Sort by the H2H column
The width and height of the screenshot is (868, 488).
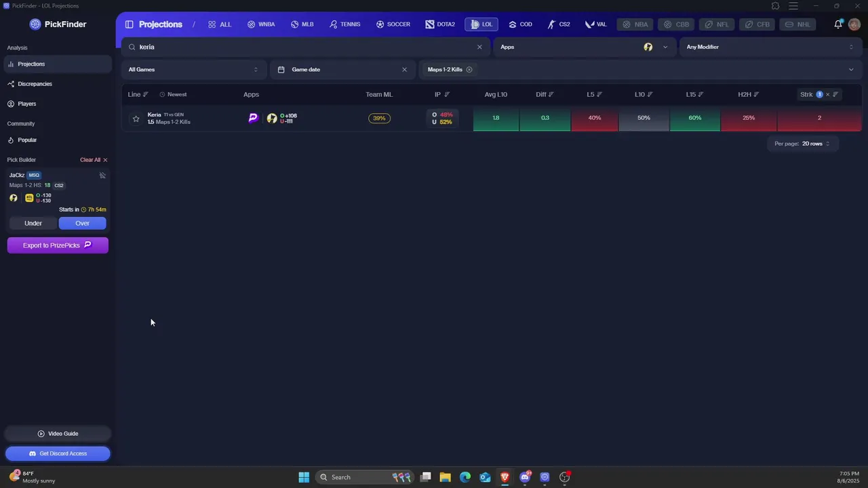[x=749, y=94]
